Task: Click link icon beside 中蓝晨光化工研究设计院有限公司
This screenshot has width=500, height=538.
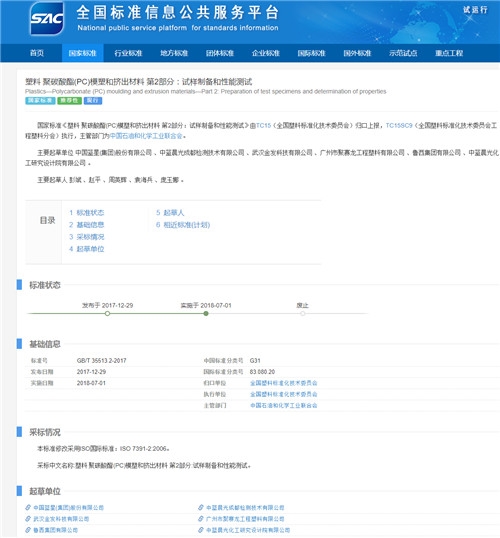Action: [201, 530]
